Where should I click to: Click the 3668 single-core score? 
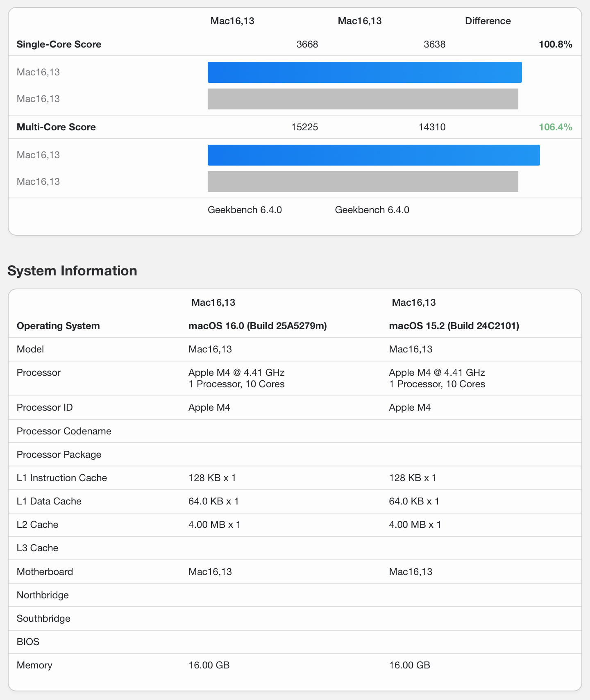tap(307, 44)
